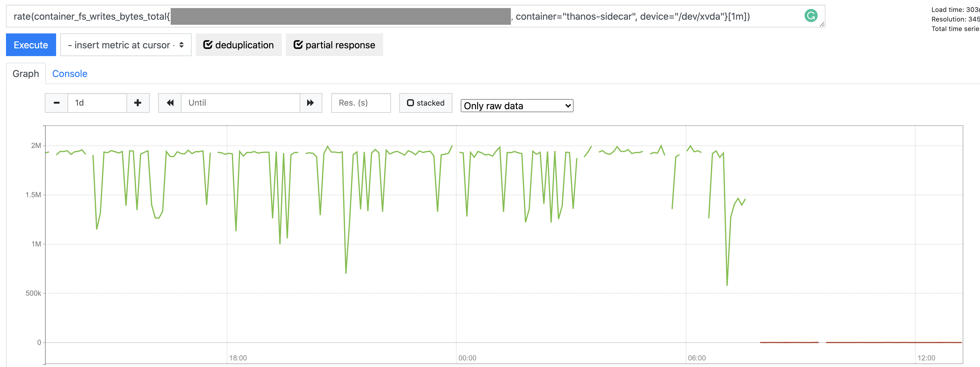Click the Res. (s) resolution input field

pos(360,103)
